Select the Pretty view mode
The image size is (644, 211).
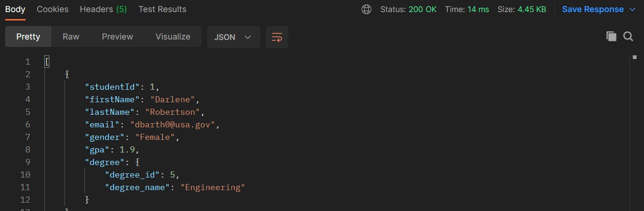[x=28, y=37]
